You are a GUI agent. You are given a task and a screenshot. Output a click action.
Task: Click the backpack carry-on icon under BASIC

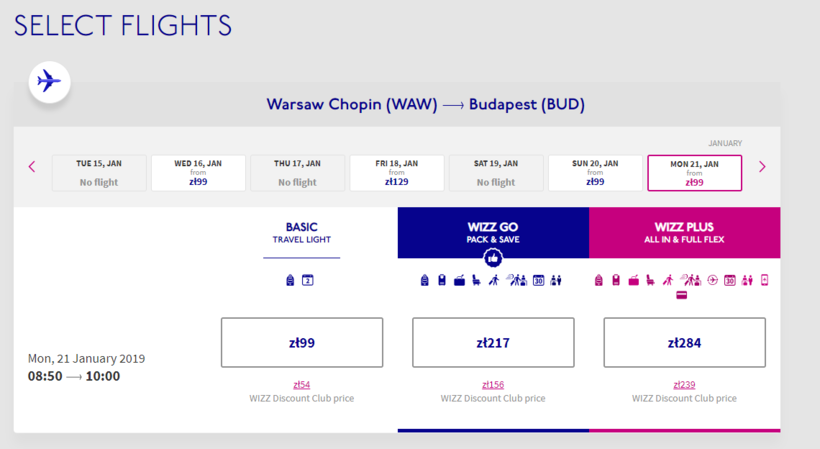290,280
